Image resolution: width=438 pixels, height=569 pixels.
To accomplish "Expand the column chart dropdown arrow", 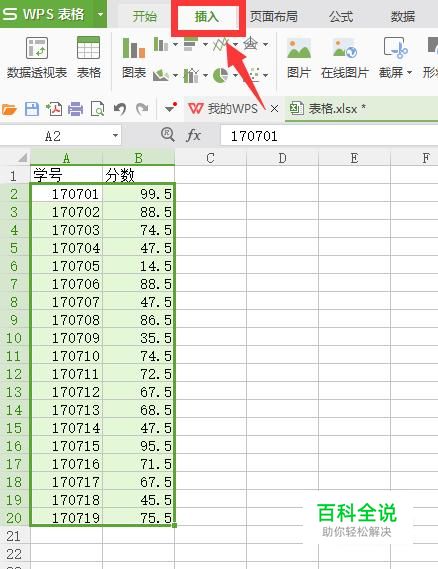I will pyautogui.click(x=175, y=44).
